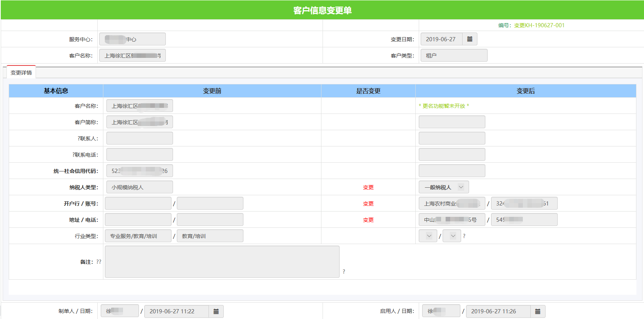
Task: Open the 变更日期 calendar picker icon
Action: [469, 39]
